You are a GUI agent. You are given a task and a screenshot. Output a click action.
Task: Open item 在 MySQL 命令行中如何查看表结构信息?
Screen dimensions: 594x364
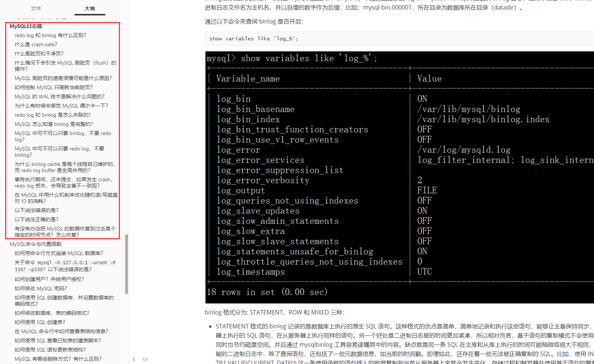click(x=62, y=331)
